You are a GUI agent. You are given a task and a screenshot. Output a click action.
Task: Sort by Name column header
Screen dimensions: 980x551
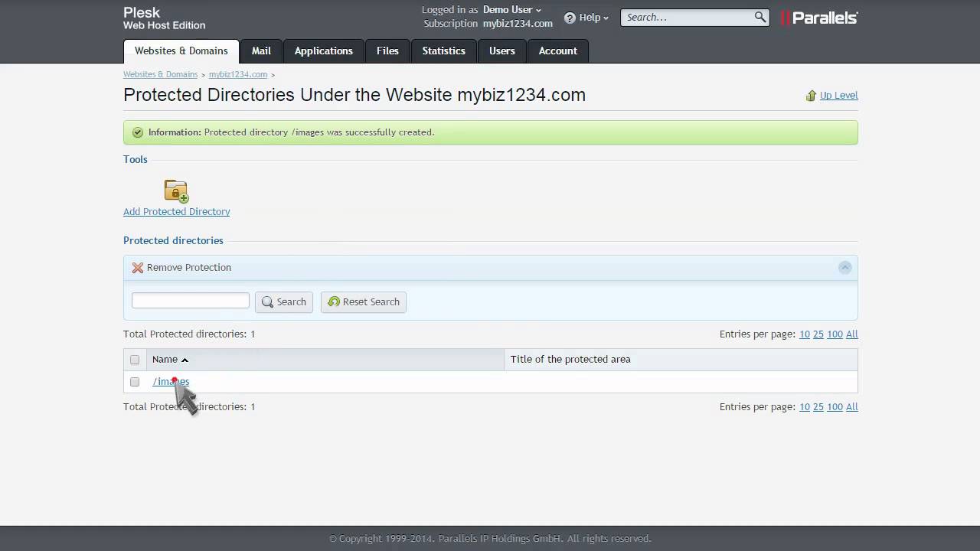[x=165, y=360]
